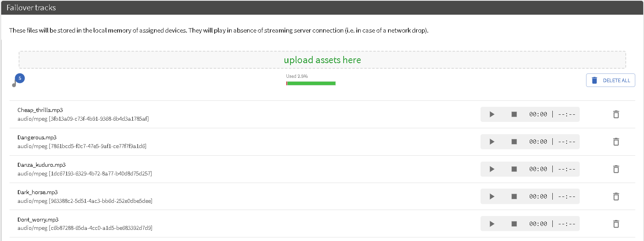Play the Dont_worry.mp3 track
The image size is (644, 241).
492,224
